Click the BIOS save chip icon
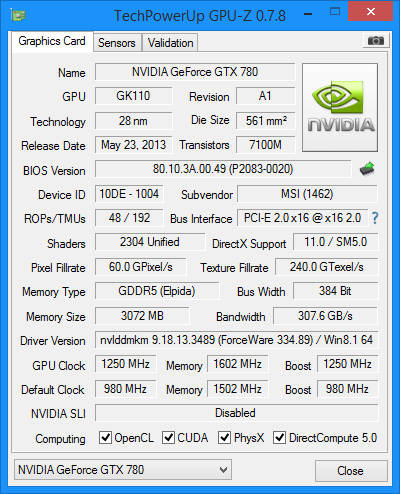The image size is (400, 494). pyautogui.click(x=367, y=169)
